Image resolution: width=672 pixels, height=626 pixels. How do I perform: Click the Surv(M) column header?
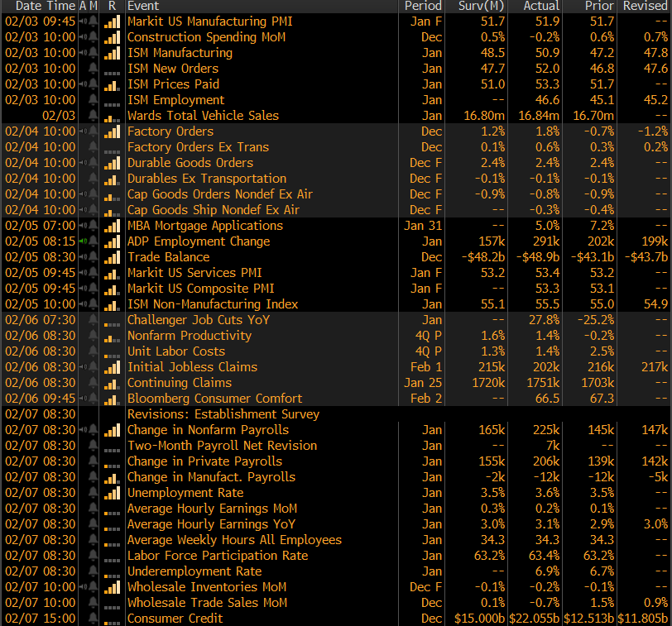(x=480, y=6)
